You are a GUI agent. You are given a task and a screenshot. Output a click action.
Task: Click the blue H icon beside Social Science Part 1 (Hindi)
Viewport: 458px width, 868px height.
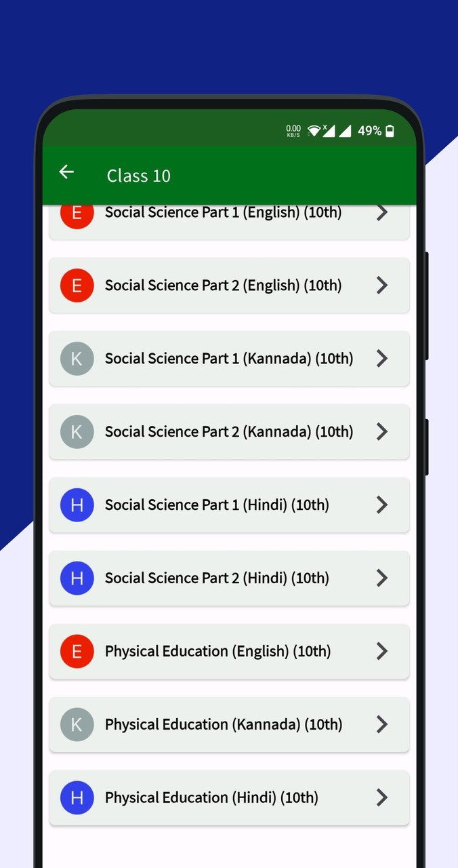[77, 505]
